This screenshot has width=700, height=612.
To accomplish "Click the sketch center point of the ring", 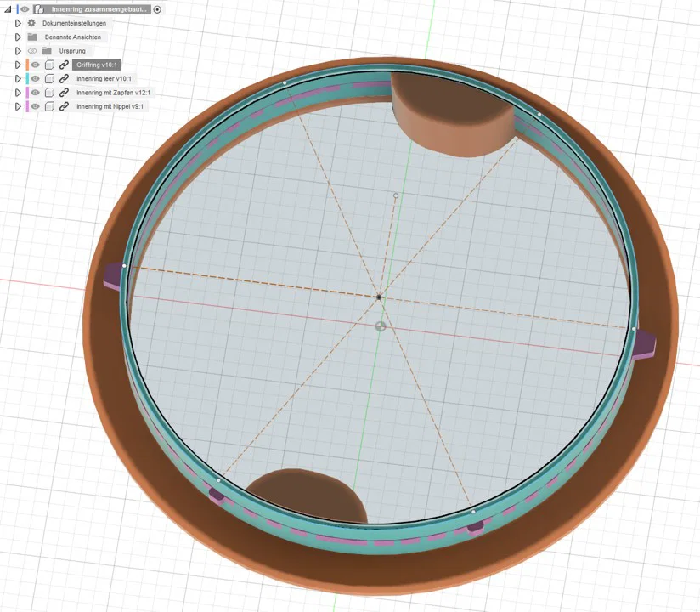I will (x=379, y=297).
